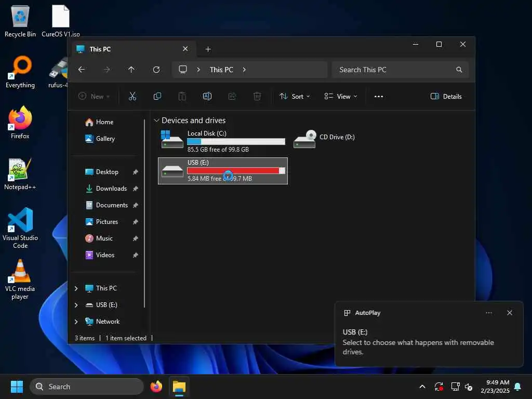Unpin Pictures from Quick access
Image resolution: width=532 pixels, height=399 pixels.
point(136,222)
